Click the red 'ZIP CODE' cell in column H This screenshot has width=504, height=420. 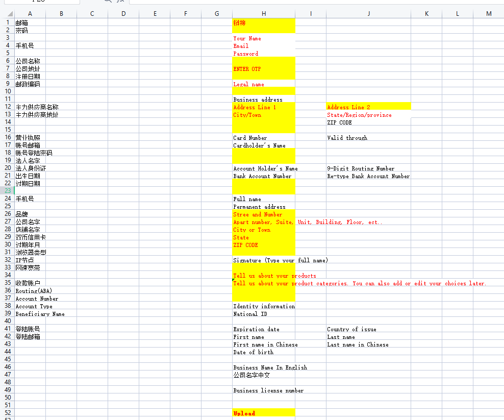(264, 244)
